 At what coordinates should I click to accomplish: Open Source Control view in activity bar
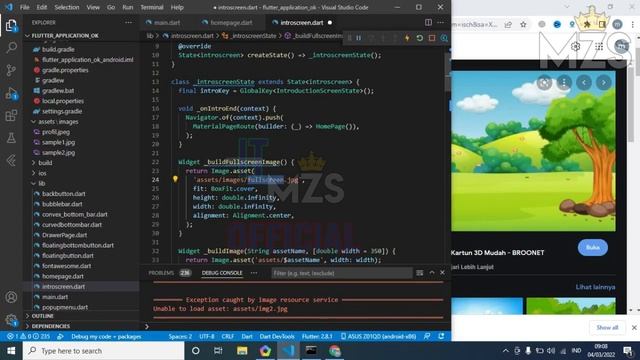tap(11, 70)
